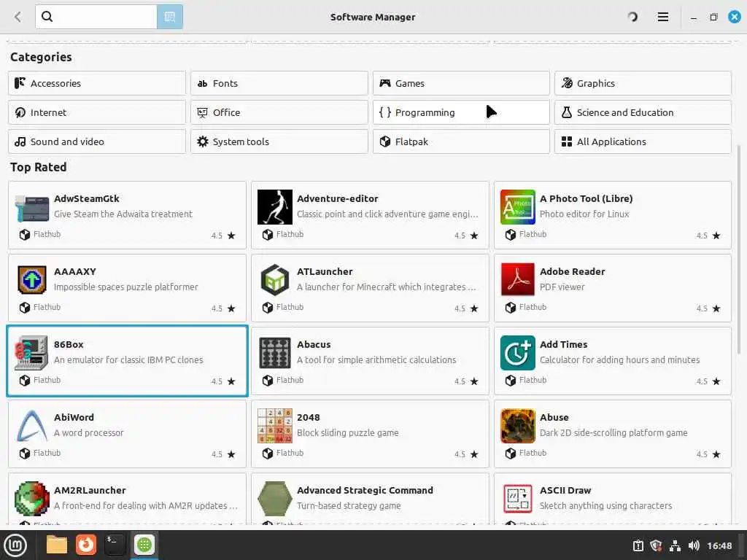Viewport: 747px width, 560px height.
Task: Open the network connections tray icon
Action: (675, 545)
